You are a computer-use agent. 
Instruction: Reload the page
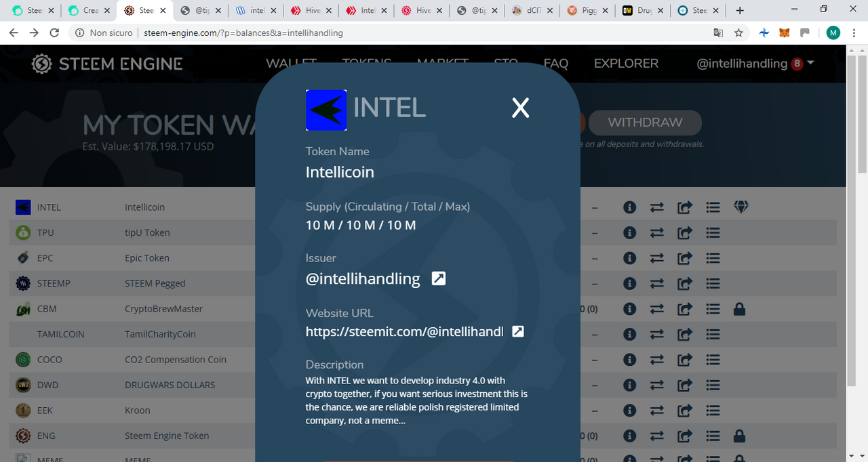(x=54, y=33)
